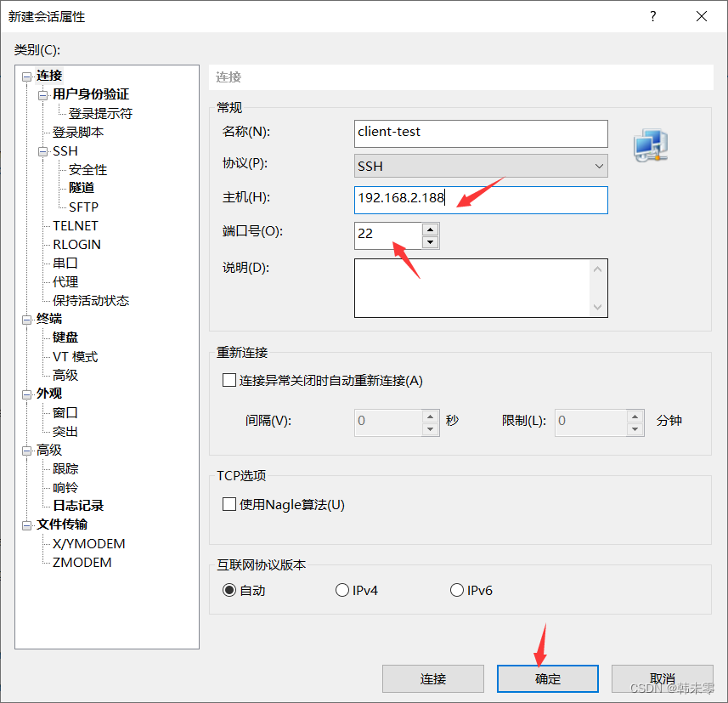Collapse the 文件传输 tree node

pos(27,525)
